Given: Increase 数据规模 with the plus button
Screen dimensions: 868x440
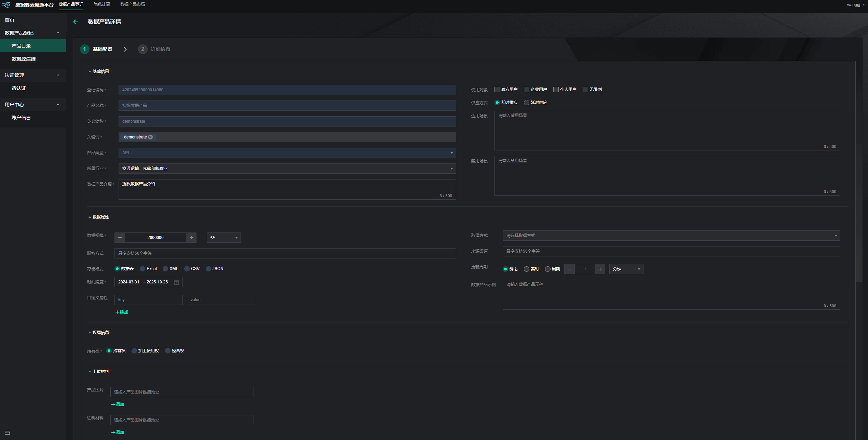Looking at the screenshot, I should (191, 238).
